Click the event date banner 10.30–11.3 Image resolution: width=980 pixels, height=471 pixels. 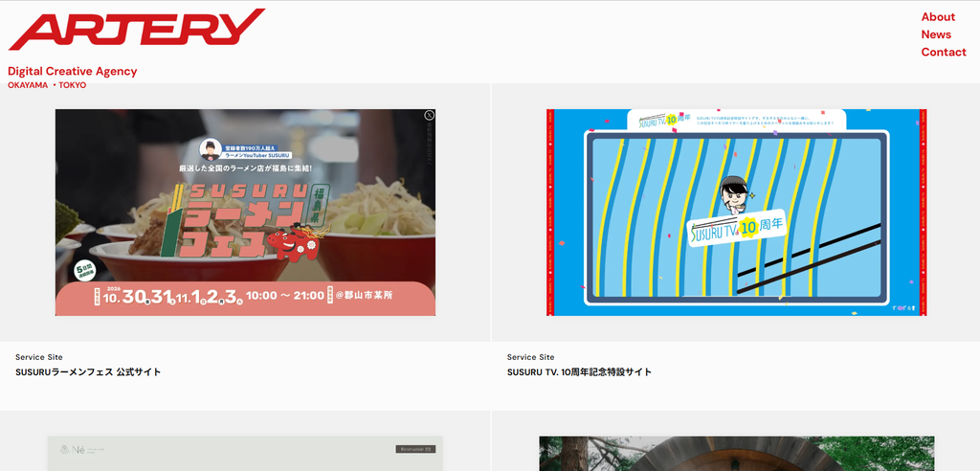tap(245, 299)
